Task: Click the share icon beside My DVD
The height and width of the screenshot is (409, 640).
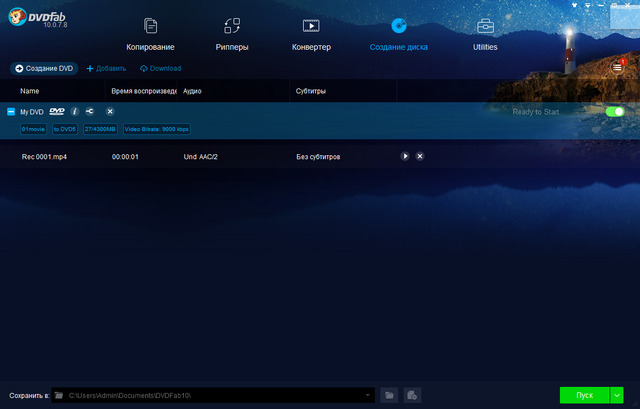Action: (x=89, y=111)
